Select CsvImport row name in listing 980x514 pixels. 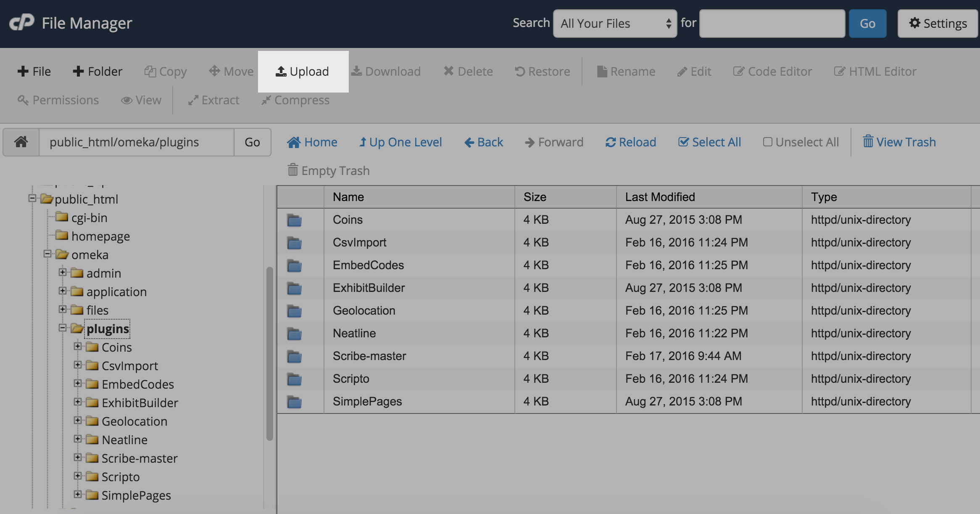click(x=359, y=242)
